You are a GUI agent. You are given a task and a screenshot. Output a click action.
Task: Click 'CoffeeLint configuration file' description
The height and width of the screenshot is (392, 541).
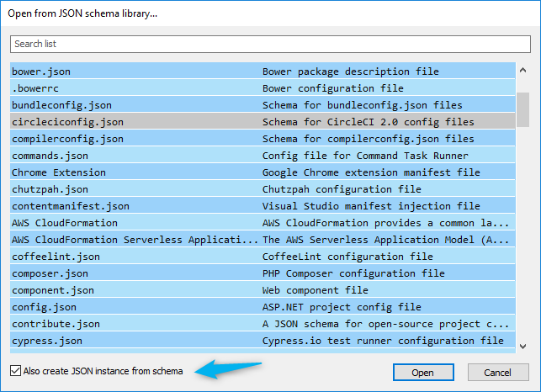coord(347,257)
